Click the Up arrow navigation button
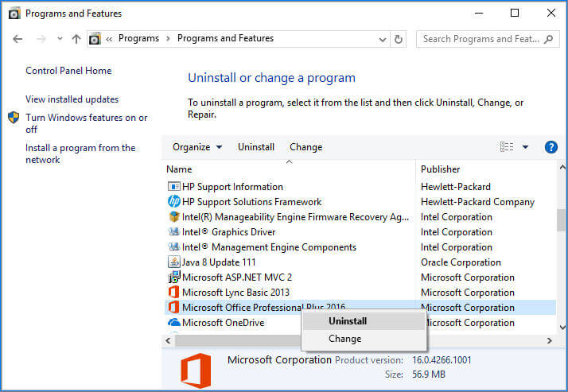568x392 pixels. coord(76,38)
